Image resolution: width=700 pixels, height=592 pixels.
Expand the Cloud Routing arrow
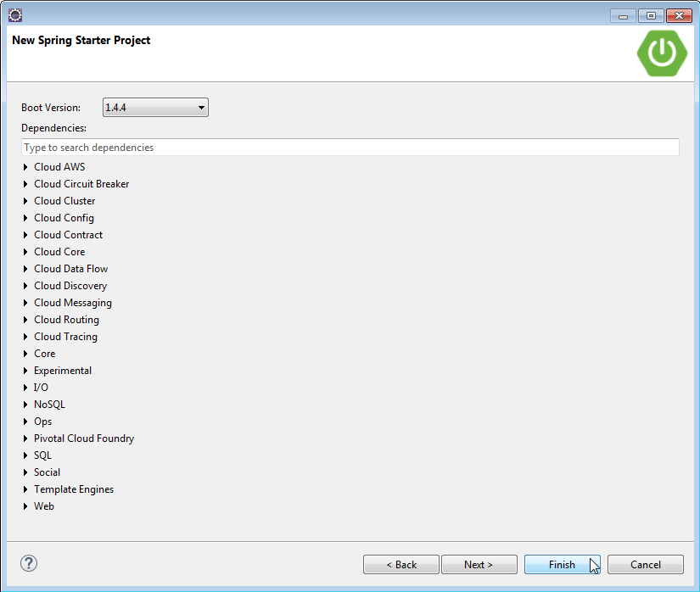(25, 320)
